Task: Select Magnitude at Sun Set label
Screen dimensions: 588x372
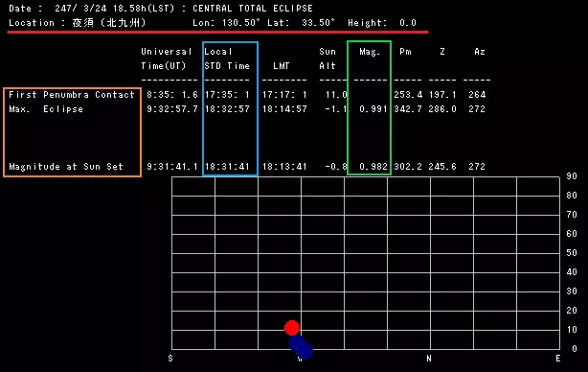Action: pos(66,167)
